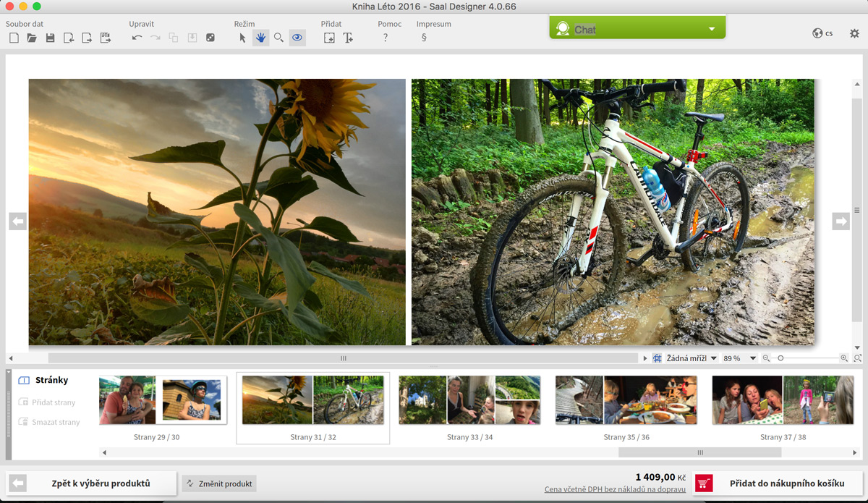Click Přidat do nákupního košíku button
The image size is (868, 503).
[x=778, y=483]
